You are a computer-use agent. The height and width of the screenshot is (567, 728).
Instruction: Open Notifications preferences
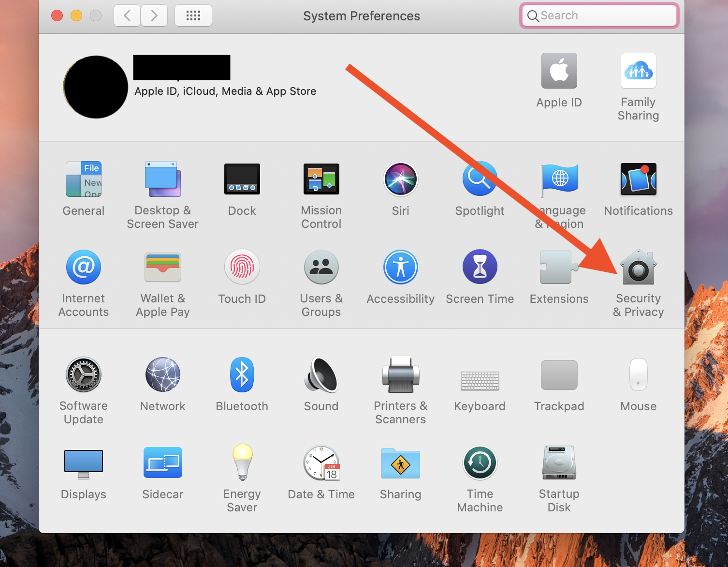(639, 179)
